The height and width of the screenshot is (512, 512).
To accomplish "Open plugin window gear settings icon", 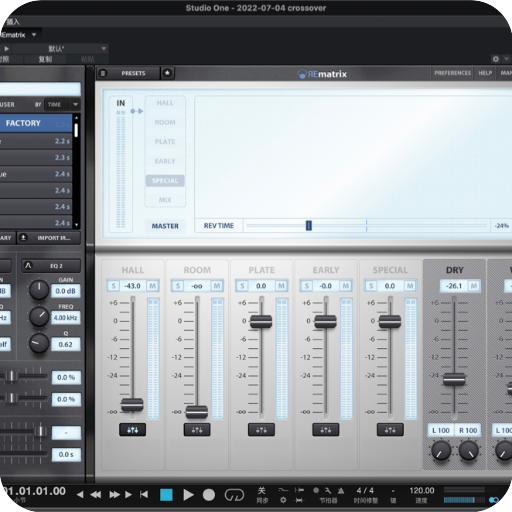I will 496,59.
